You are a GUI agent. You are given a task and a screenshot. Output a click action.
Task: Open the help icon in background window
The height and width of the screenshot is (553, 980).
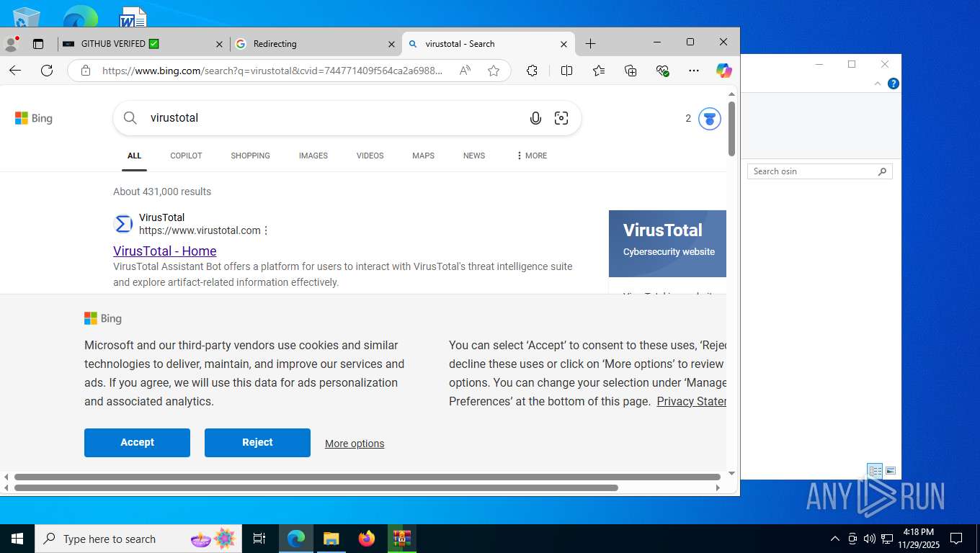click(x=894, y=84)
